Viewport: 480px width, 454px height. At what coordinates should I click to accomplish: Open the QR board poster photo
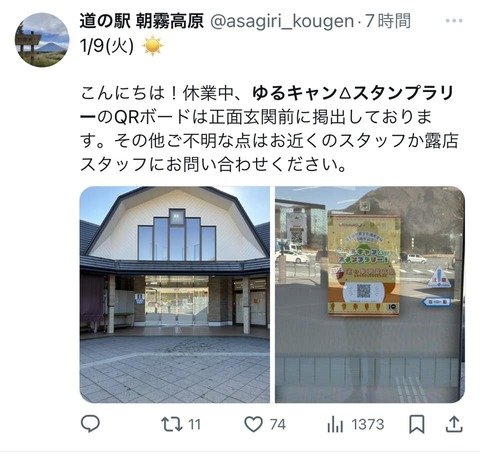pos(370,295)
